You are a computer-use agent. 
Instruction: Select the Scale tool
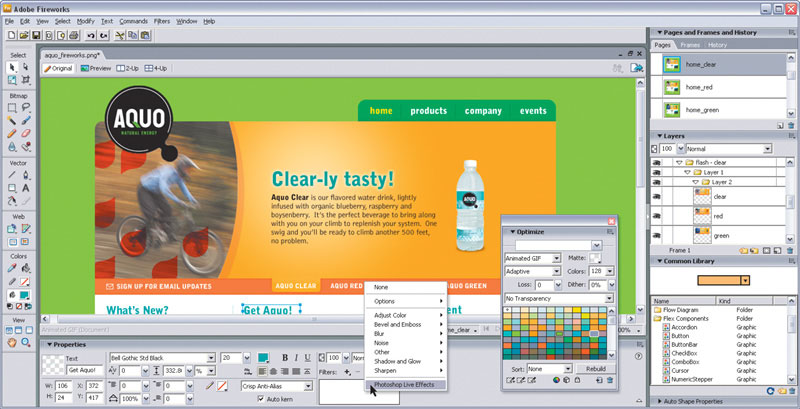coord(12,80)
